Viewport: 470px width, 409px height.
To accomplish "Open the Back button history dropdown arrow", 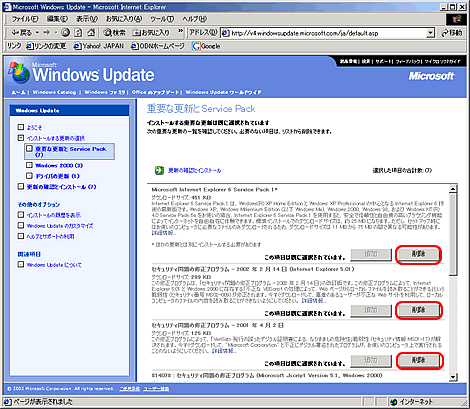I will (x=37, y=33).
